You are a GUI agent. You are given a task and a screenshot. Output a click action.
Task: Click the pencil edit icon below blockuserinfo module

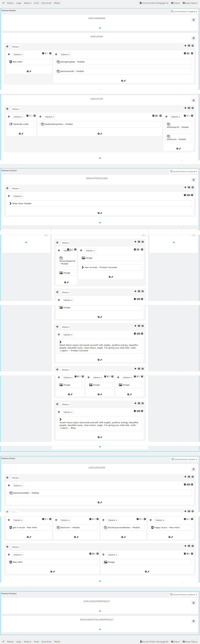[125, 81]
